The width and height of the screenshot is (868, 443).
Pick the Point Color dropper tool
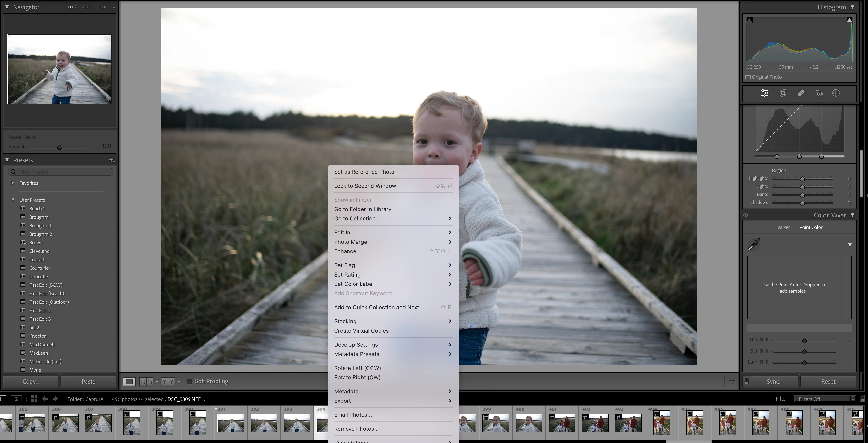tap(753, 244)
